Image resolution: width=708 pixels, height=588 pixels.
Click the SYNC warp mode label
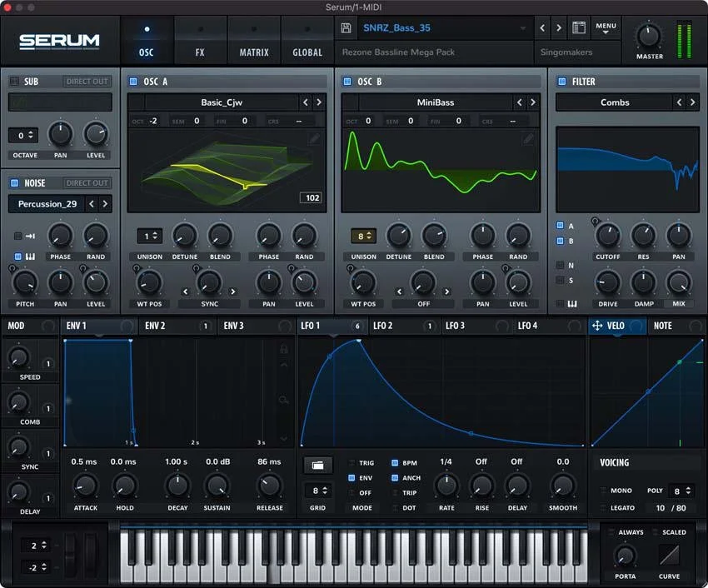[210, 304]
